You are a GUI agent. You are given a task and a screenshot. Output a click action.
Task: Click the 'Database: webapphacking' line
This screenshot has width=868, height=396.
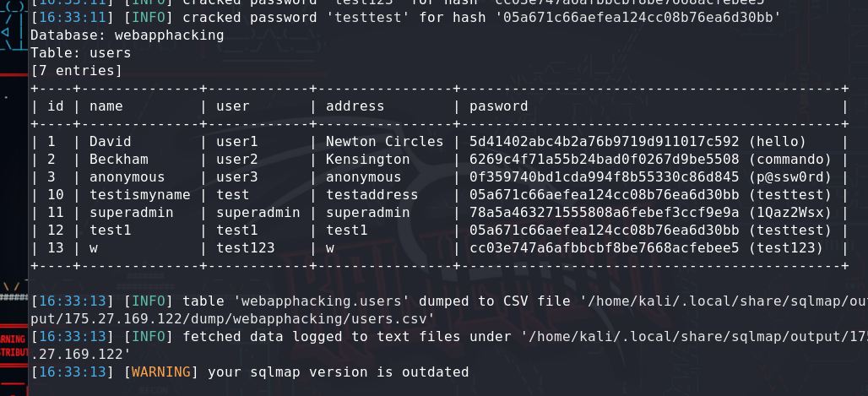[127, 35]
